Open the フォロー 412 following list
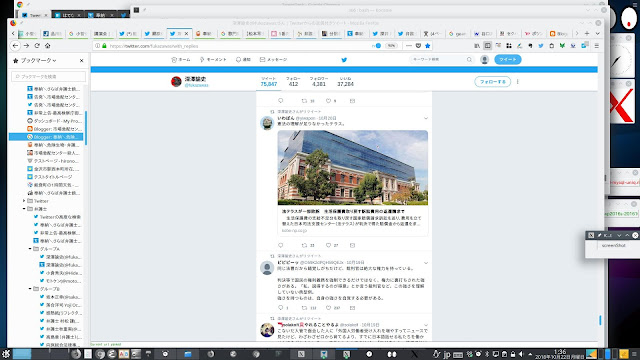This screenshot has height=360, width=640. [x=293, y=82]
